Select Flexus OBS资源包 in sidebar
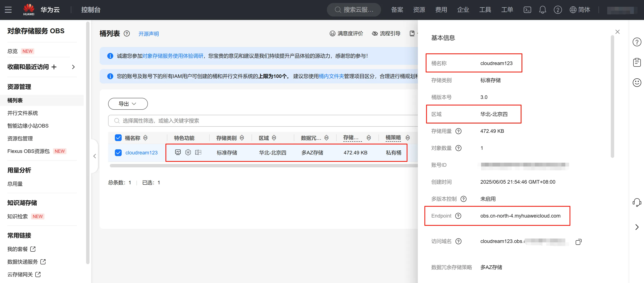644x283 pixels. tap(29, 151)
